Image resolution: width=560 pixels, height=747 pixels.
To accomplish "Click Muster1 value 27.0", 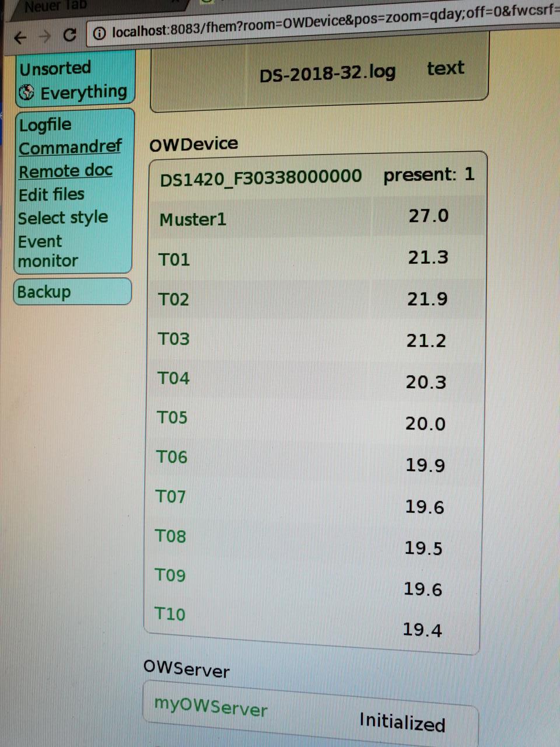I will (x=429, y=216).
